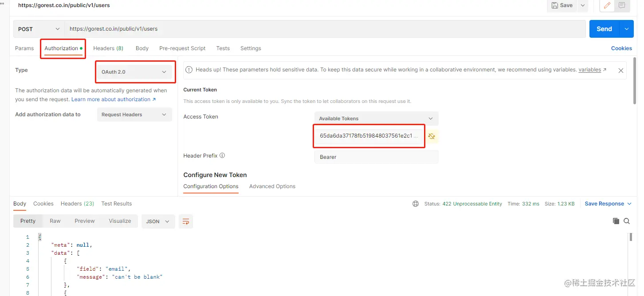Open the Available Tokens dropdown
This screenshot has height=296, width=644.
coord(376,118)
